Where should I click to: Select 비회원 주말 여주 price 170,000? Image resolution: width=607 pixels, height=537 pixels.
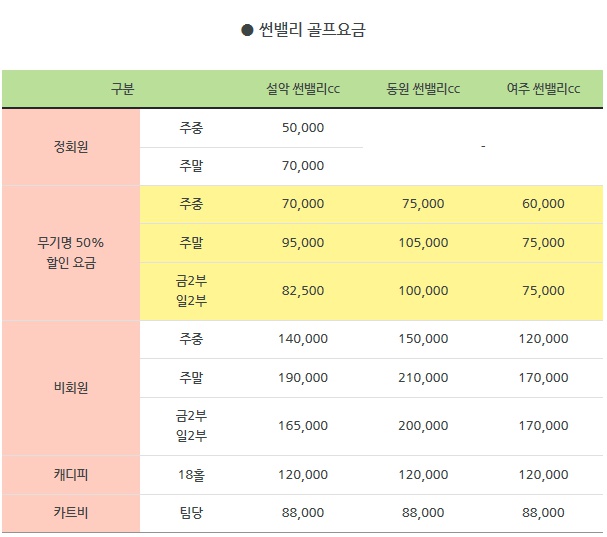click(x=544, y=377)
